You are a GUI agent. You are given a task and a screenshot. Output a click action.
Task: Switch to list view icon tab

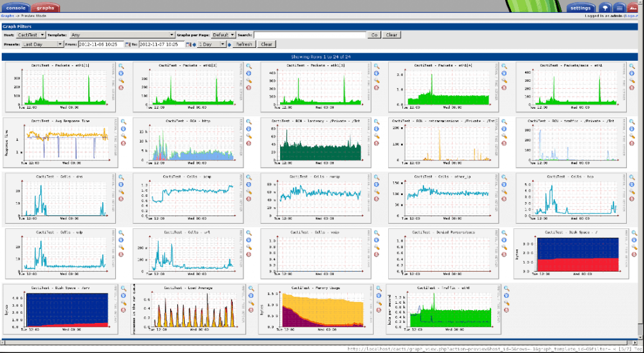click(x=619, y=8)
